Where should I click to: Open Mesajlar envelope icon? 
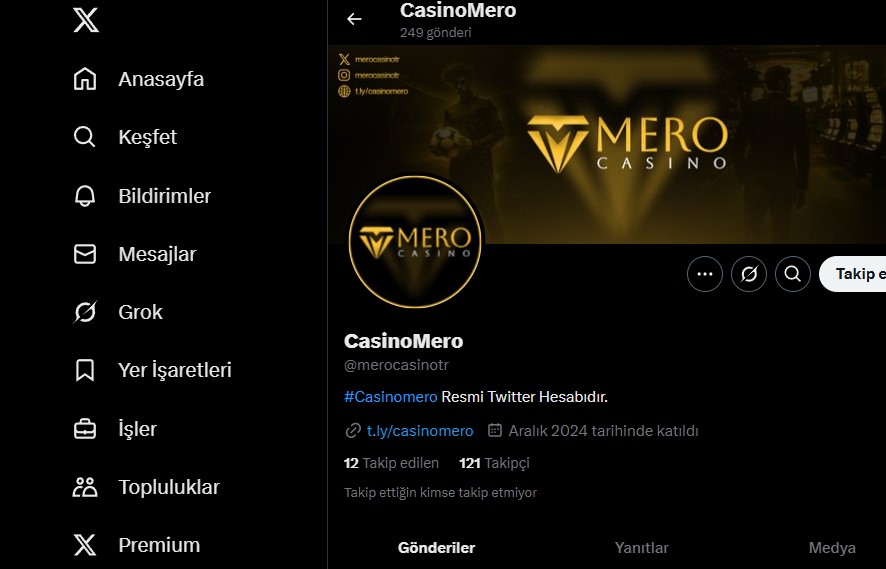85,254
